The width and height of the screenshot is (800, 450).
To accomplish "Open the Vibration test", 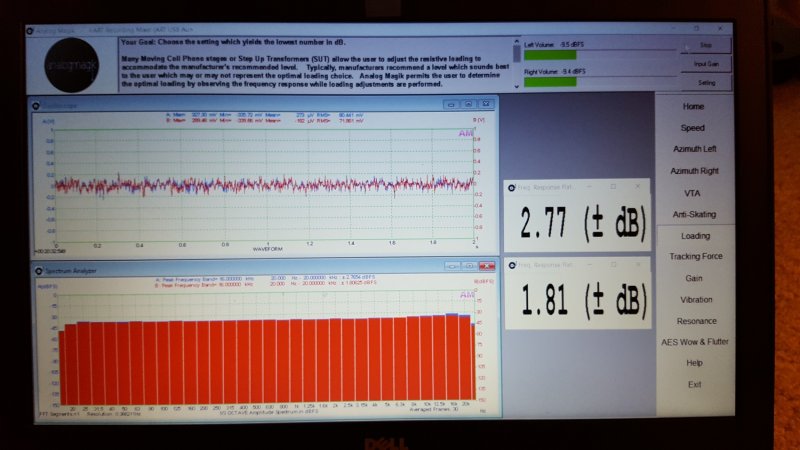I will click(696, 300).
